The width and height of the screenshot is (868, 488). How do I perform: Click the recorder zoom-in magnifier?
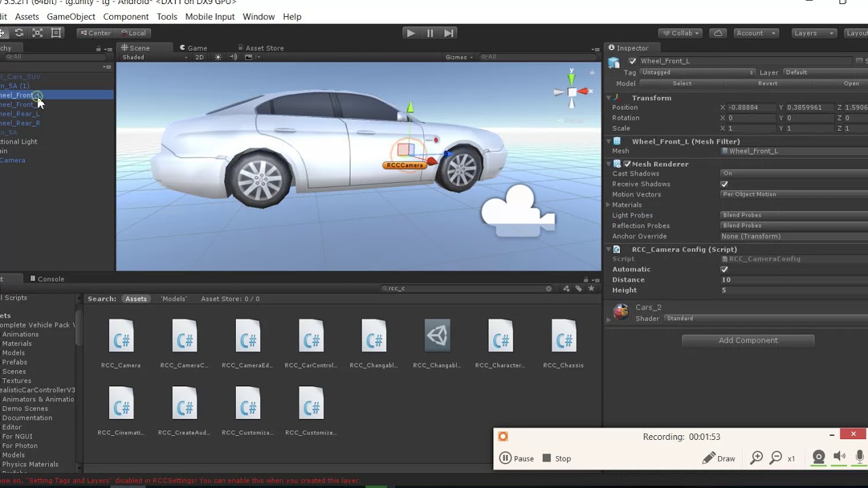[x=757, y=458]
